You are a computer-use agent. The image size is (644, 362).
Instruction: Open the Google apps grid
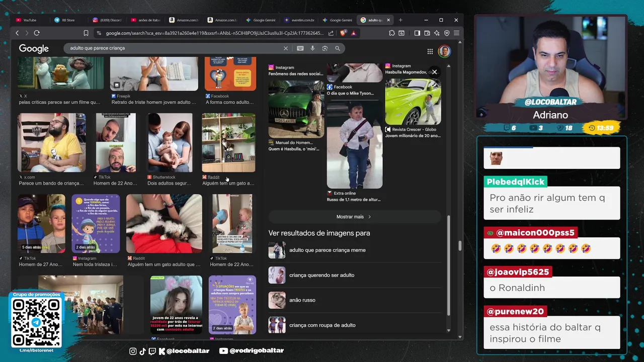point(430,51)
